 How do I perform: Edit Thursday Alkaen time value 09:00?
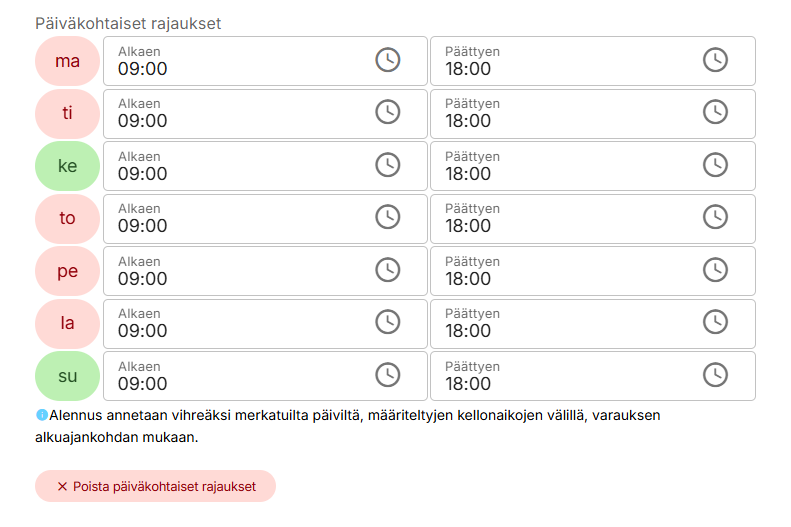[143, 226]
